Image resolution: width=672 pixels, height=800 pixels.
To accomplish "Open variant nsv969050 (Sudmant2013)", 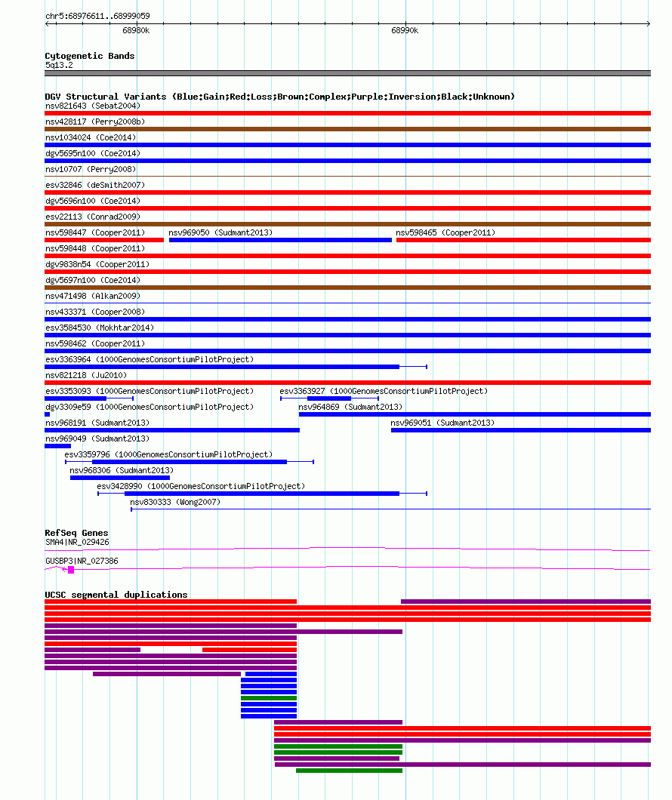I will pos(220,232).
